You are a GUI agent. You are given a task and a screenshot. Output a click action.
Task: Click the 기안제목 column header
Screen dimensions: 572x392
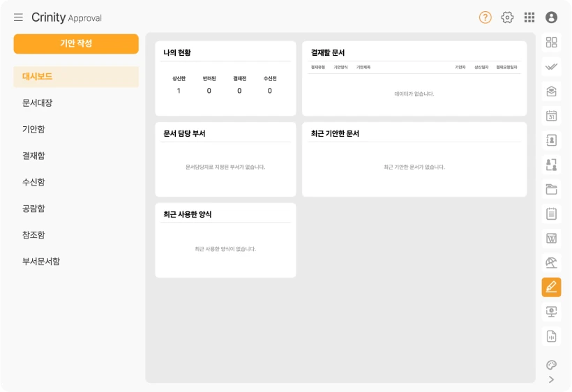coord(363,67)
